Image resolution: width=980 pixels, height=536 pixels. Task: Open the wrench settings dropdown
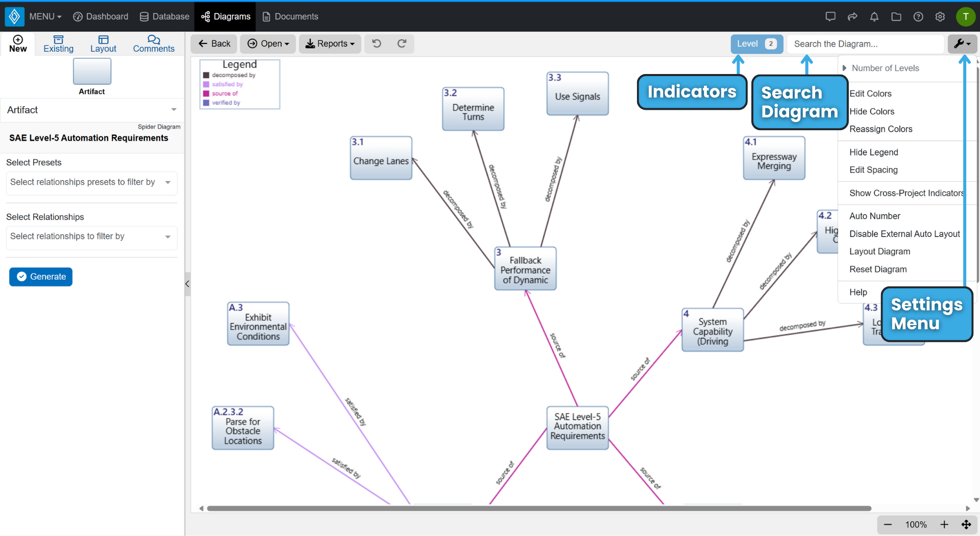962,44
